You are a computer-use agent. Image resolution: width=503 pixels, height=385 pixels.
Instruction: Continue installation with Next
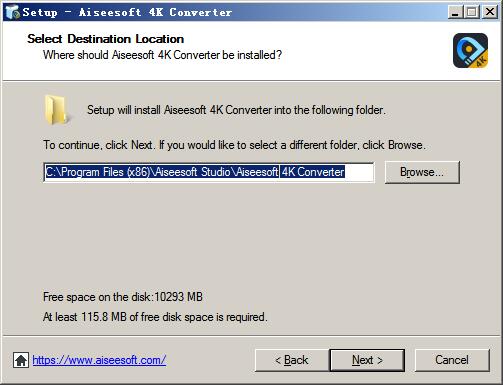point(367,360)
